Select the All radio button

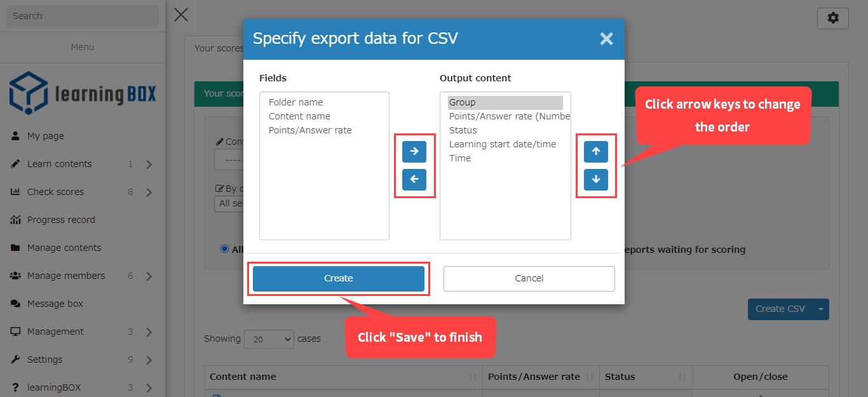224,249
